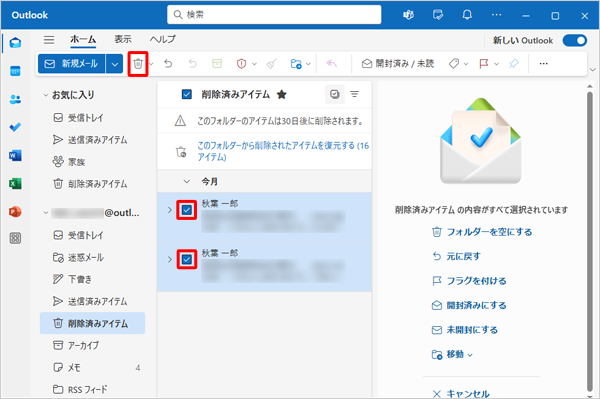Image resolution: width=600 pixels, height=399 pixels.
Task: Click the 検索 search box
Action: point(274,15)
